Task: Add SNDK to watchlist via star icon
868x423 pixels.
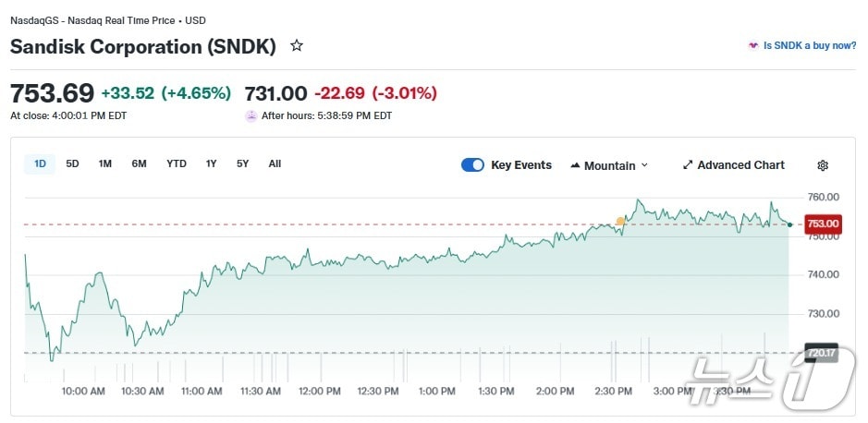Action: coord(297,45)
